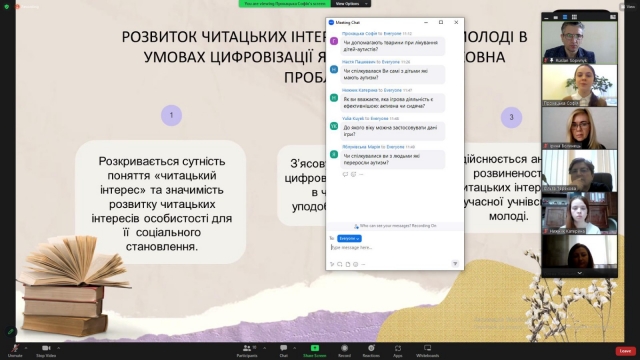This screenshot has width=640, height=360.
Task: Close the Meeting Chat window
Action: 456,22
